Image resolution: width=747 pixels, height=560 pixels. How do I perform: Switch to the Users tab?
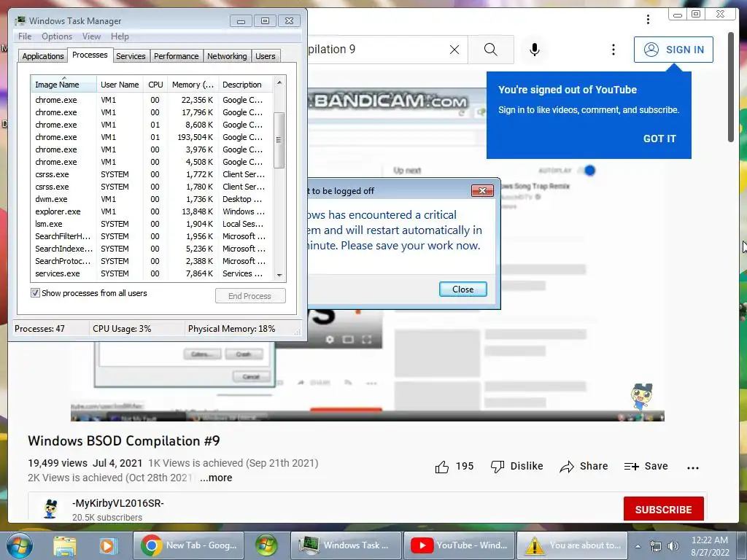tap(265, 56)
